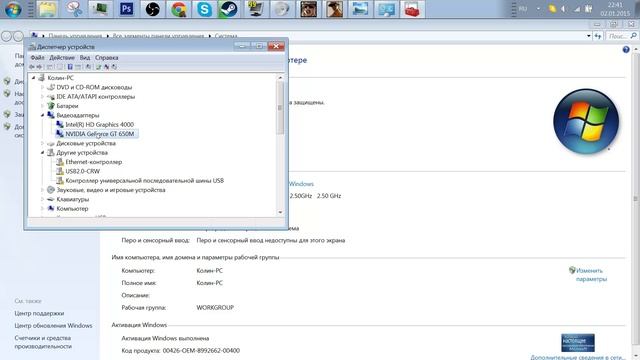Open Steam from the taskbar
This screenshot has width=640, height=360.
(x=229, y=9)
